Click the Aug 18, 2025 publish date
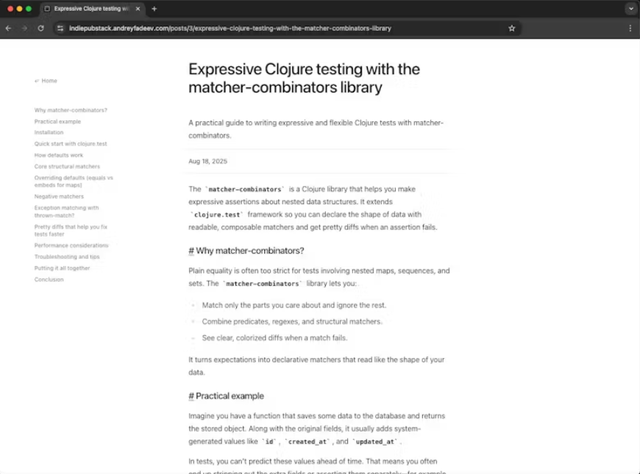The image size is (640, 474). (208, 161)
